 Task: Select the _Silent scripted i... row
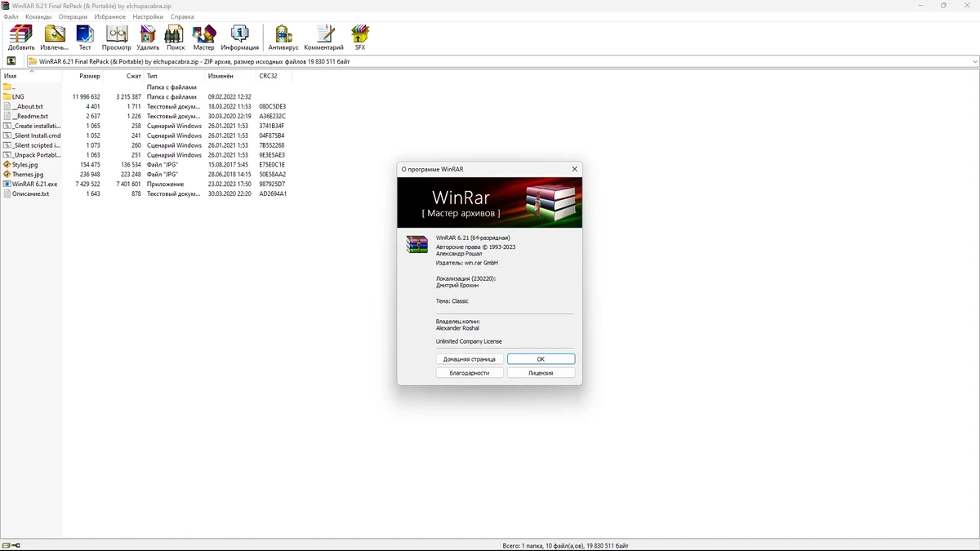145,145
